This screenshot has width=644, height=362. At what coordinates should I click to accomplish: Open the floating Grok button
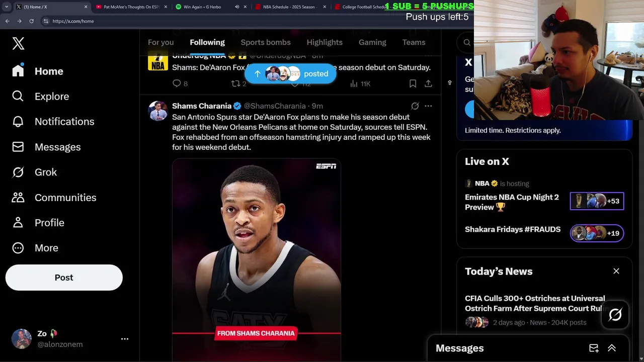point(615,315)
